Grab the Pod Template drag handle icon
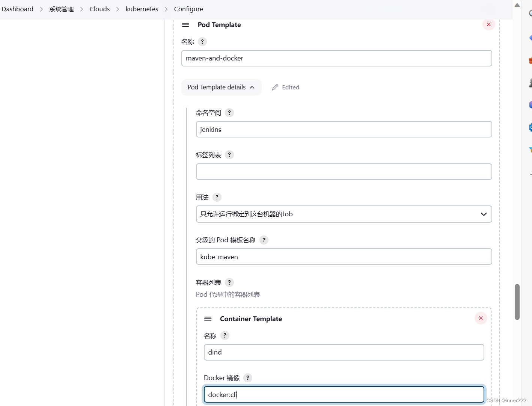The height and width of the screenshot is (406, 532). [185, 25]
